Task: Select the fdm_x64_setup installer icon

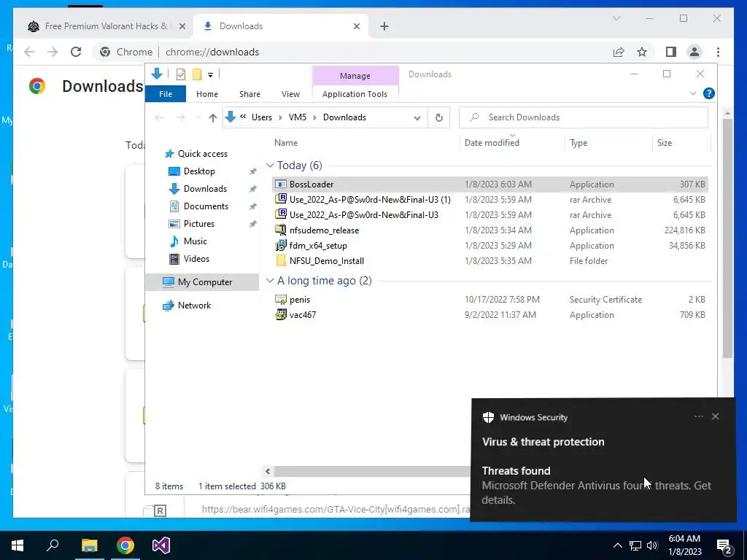Action: [x=281, y=245]
